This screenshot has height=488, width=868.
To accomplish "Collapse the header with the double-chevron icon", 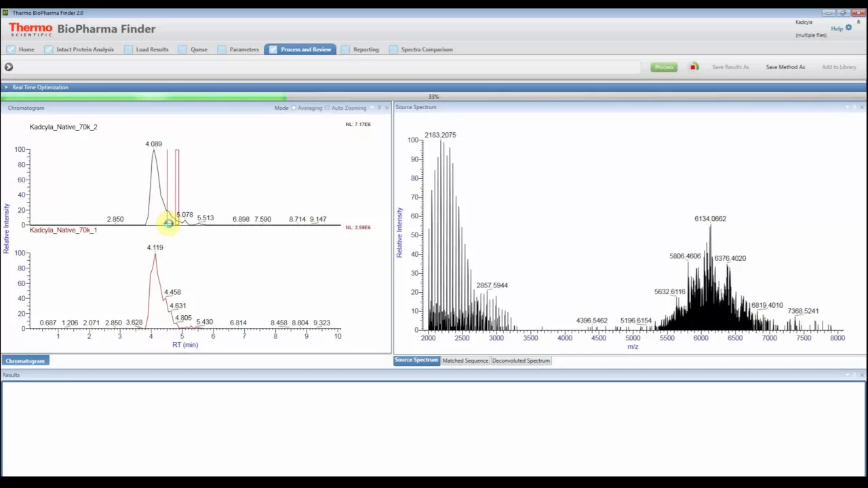I will pos(859,22).
